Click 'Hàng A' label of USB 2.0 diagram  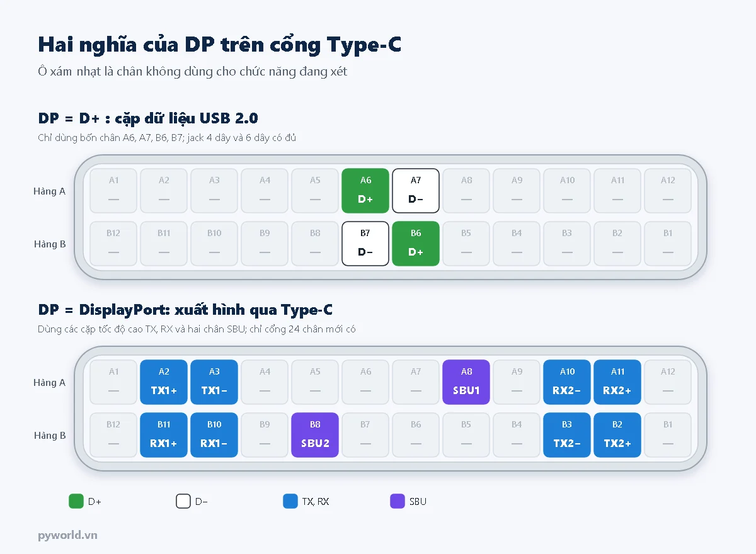[50, 191]
